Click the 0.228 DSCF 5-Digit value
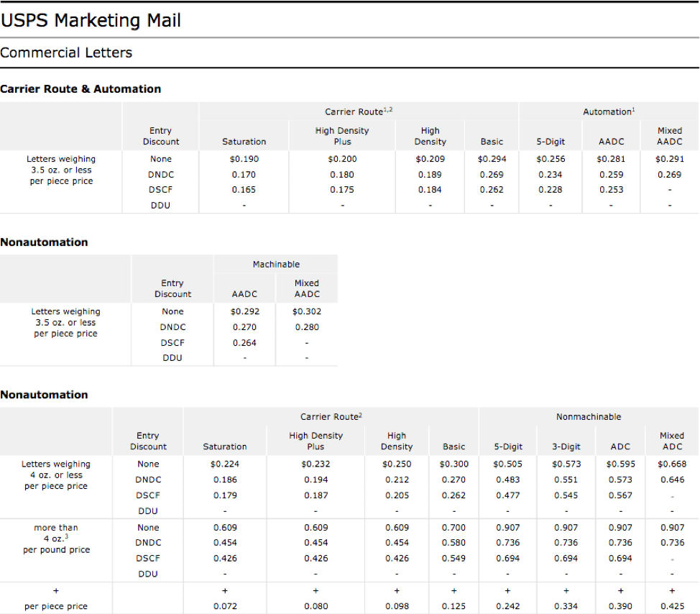 [x=551, y=190]
